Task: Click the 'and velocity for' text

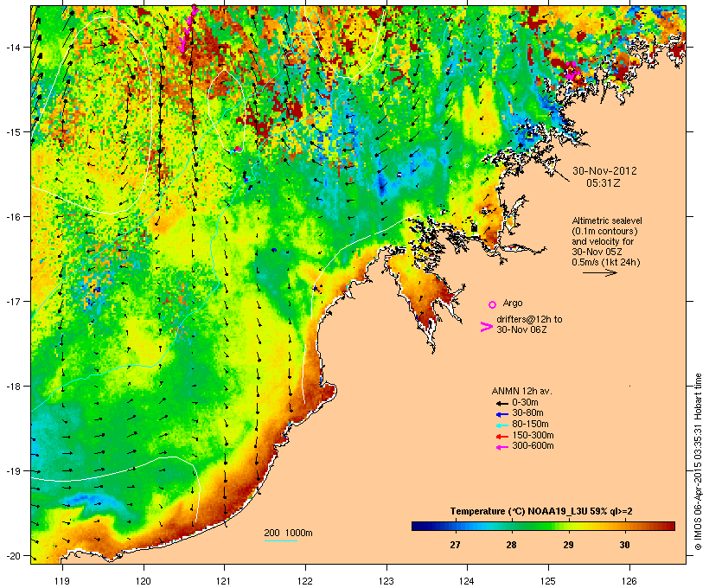Action: click(x=603, y=241)
